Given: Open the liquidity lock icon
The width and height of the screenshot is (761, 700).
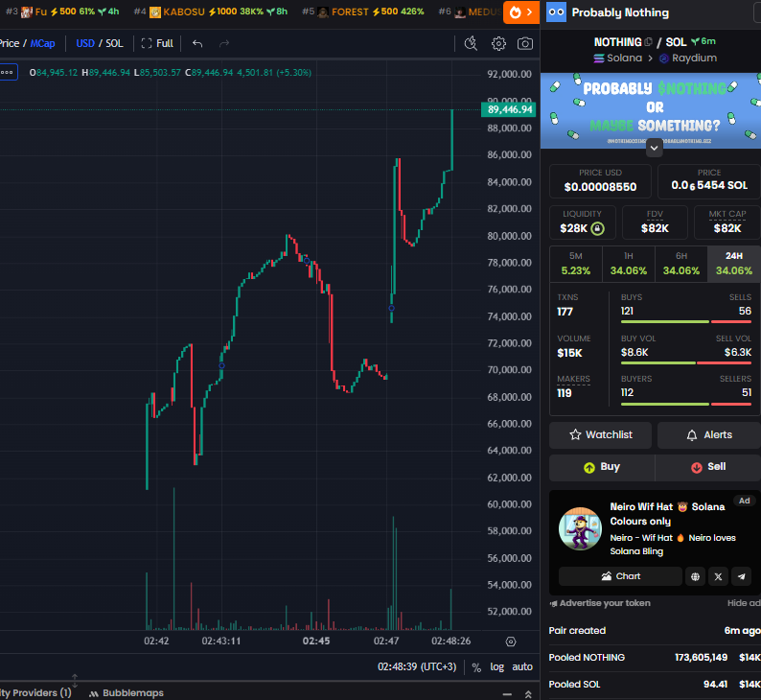Looking at the screenshot, I should coord(598,228).
